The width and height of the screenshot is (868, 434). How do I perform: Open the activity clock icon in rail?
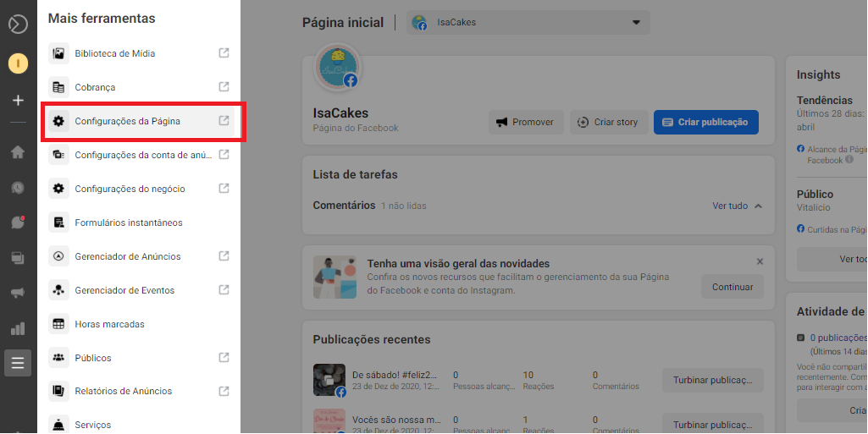[18, 188]
